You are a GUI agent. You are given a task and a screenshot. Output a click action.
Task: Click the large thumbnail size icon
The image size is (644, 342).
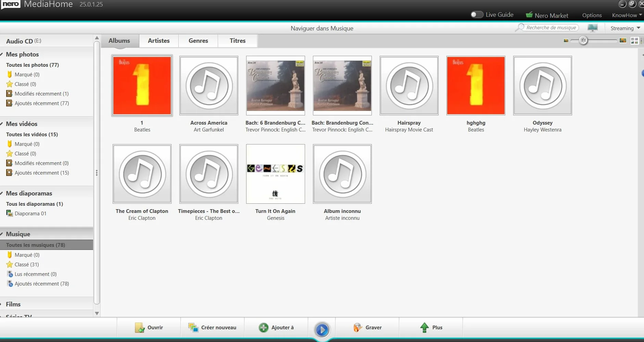click(623, 40)
